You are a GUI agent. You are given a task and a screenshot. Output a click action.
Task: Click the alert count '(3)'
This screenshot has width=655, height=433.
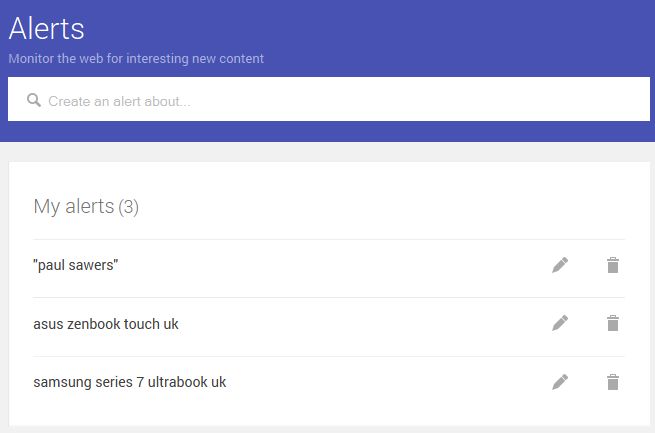129,208
